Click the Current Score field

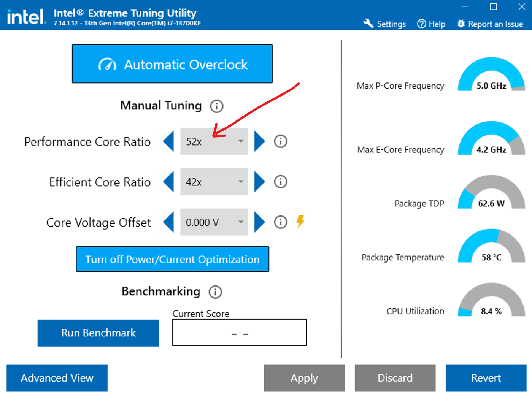(x=240, y=333)
